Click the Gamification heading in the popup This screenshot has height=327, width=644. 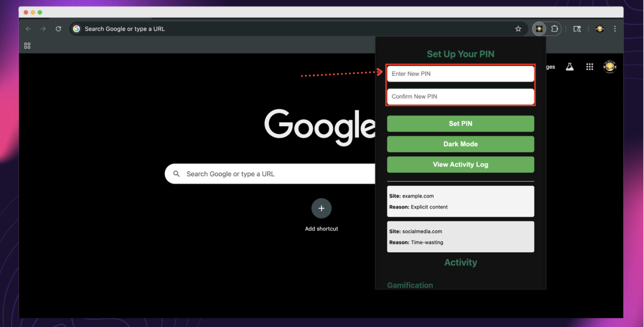point(410,285)
